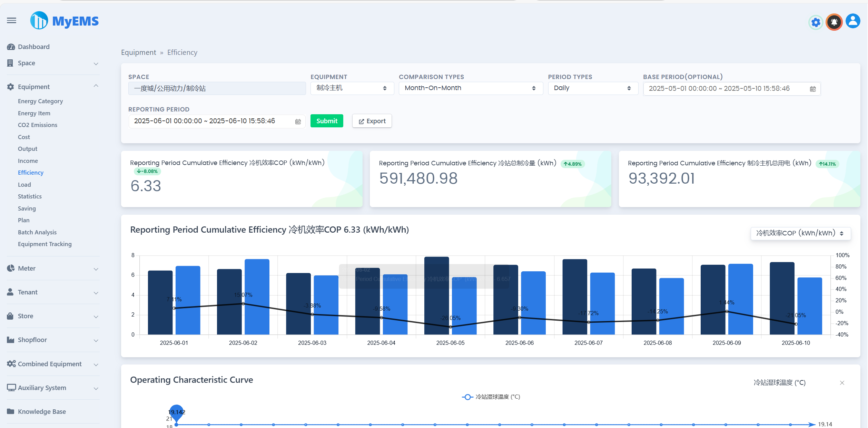868x428 pixels.
Task: Close the Operating Characteristic Curve selector
Action: pos(842,383)
